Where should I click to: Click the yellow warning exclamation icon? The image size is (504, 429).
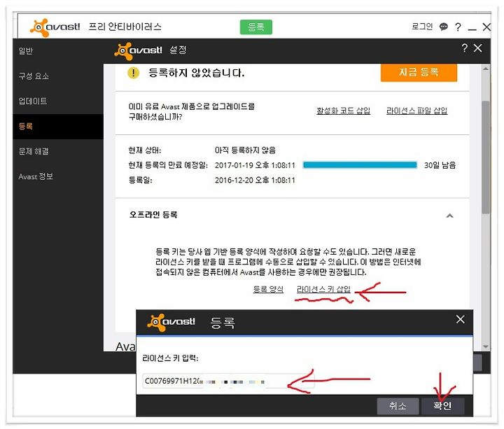(x=133, y=73)
